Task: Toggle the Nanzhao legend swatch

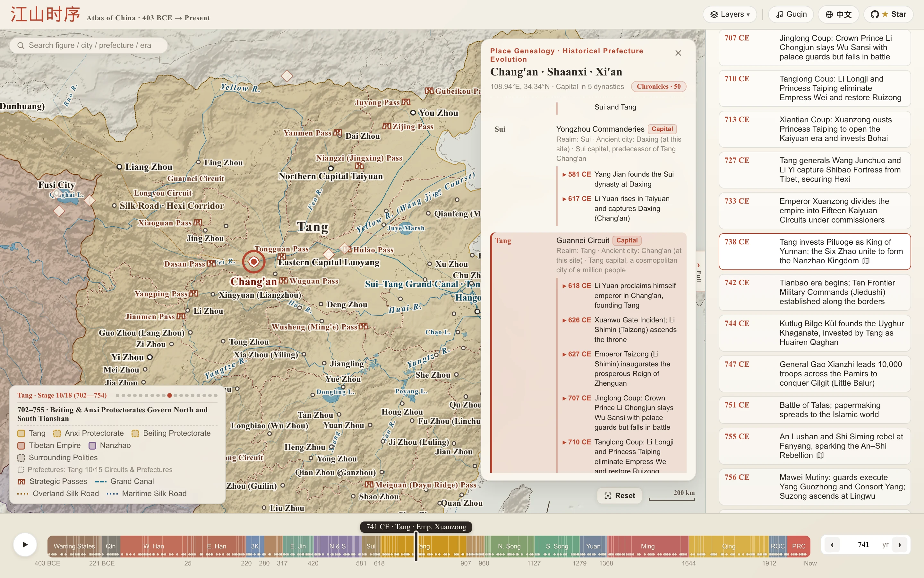Action: tap(92, 446)
